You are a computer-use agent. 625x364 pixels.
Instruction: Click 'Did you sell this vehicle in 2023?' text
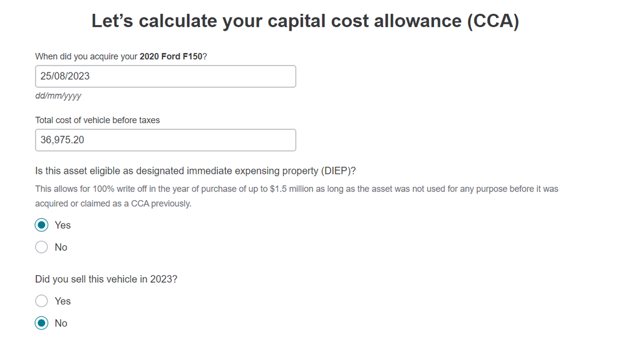[106, 279]
